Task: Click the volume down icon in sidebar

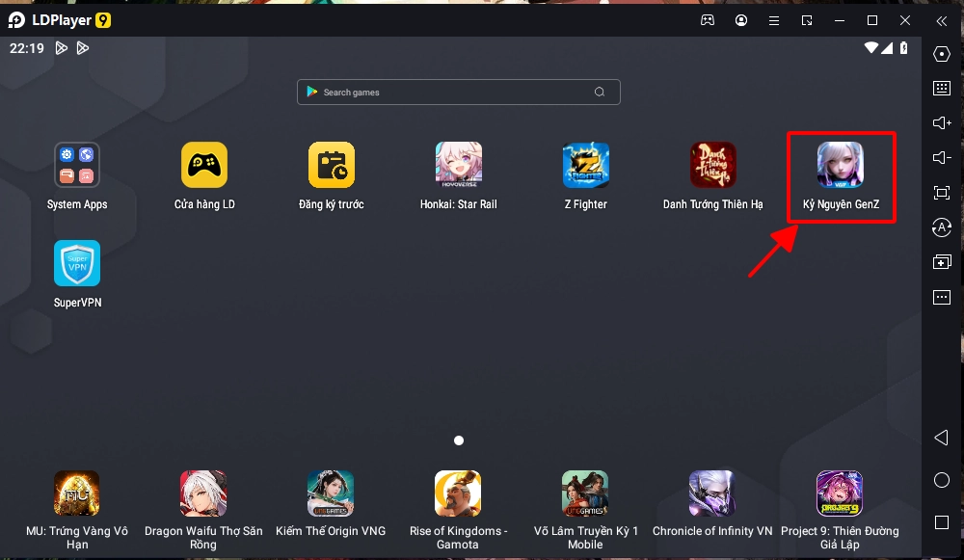Action: tap(942, 158)
